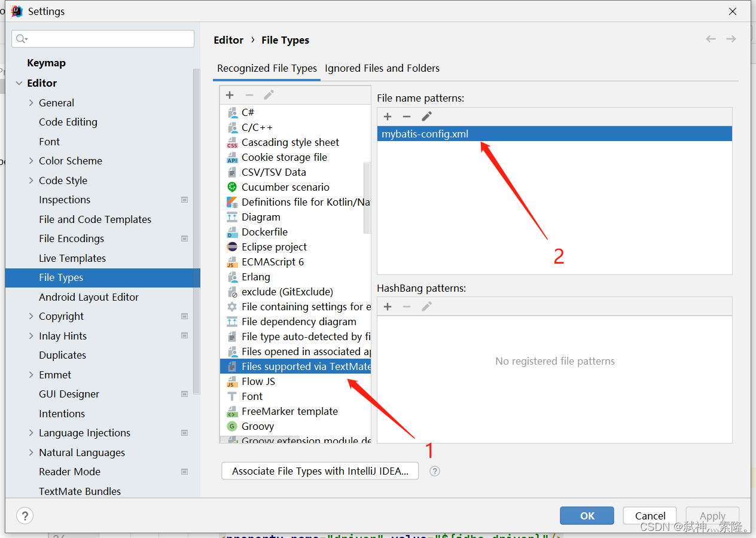Navigate forward with the right arrow
The height and width of the screenshot is (538, 756).
click(x=731, y=39)
